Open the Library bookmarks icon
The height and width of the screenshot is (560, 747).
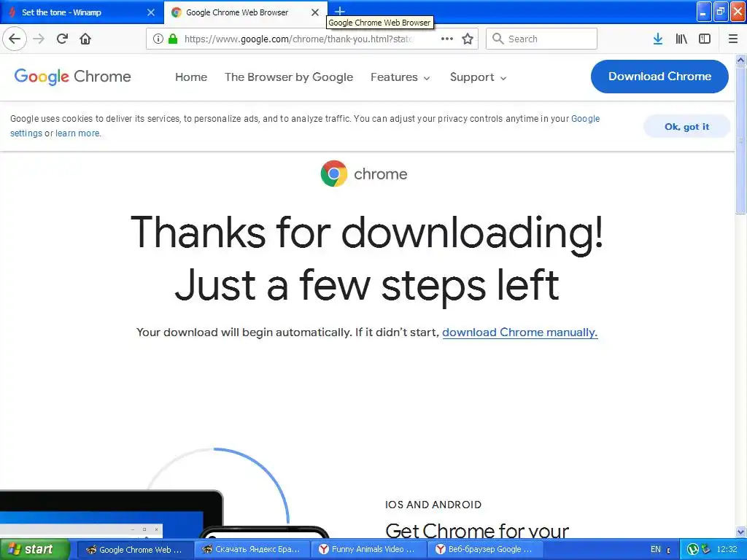pos(681,39)
